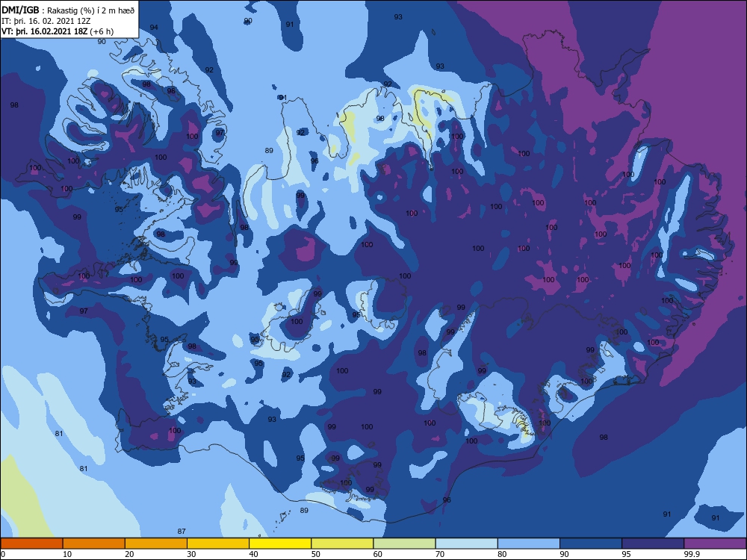This screenshot has width=747, height=560.
Task: Click the "10" legend scale label
Action: (x=67, y=554)
